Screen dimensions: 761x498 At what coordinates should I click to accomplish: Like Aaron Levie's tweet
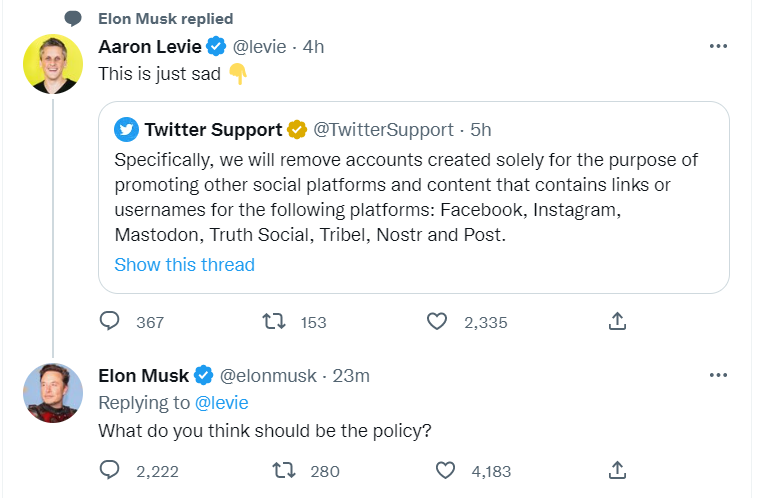pyautogui.click(x=436, y=321)
